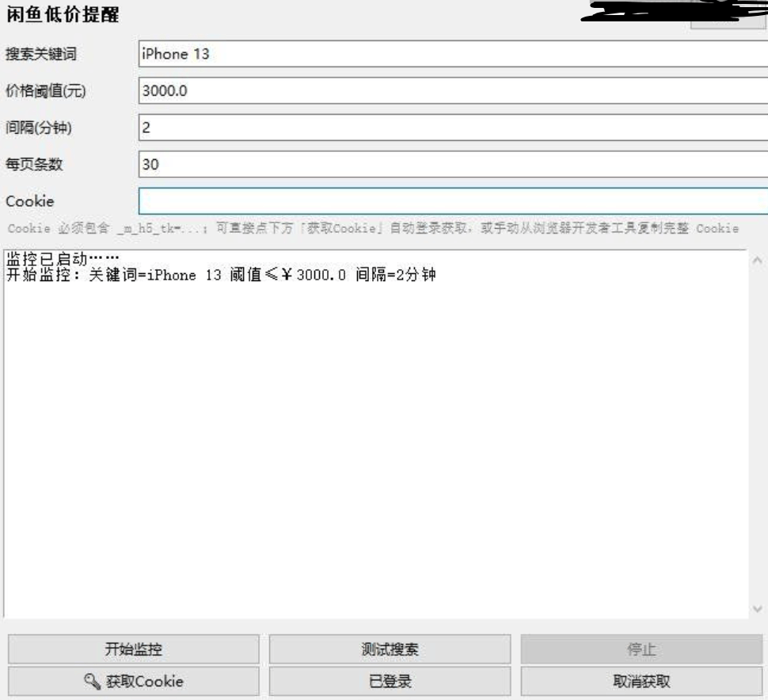
Task: Click log scrollbar down arrow
Action: coord(757,609)
